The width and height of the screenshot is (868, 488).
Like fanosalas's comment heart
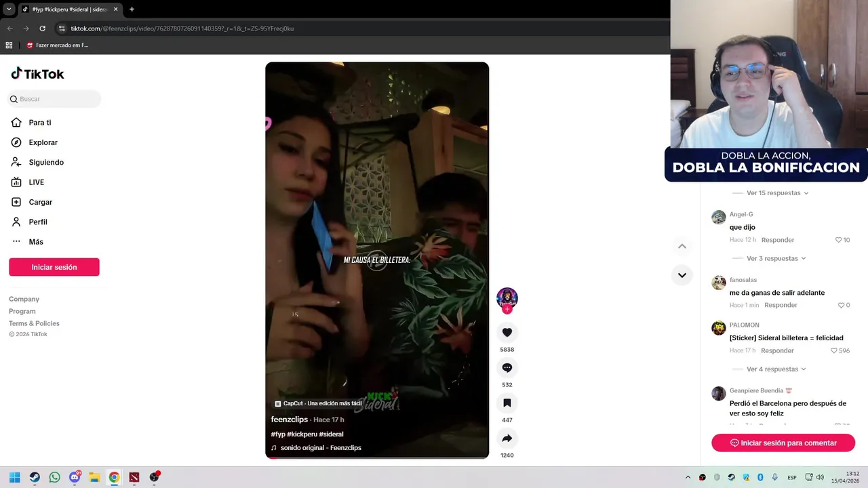[841, 305]
